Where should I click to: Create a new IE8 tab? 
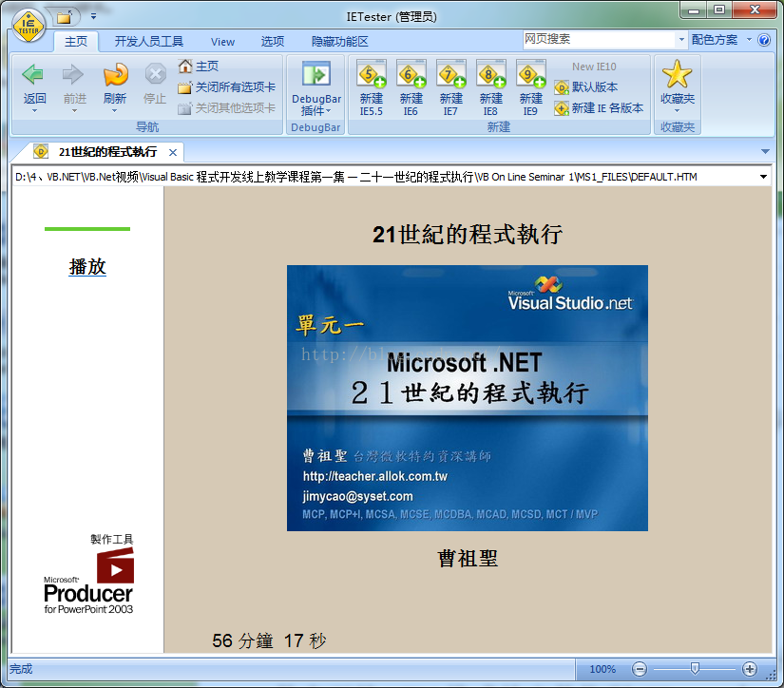click(x=491, y=88)
